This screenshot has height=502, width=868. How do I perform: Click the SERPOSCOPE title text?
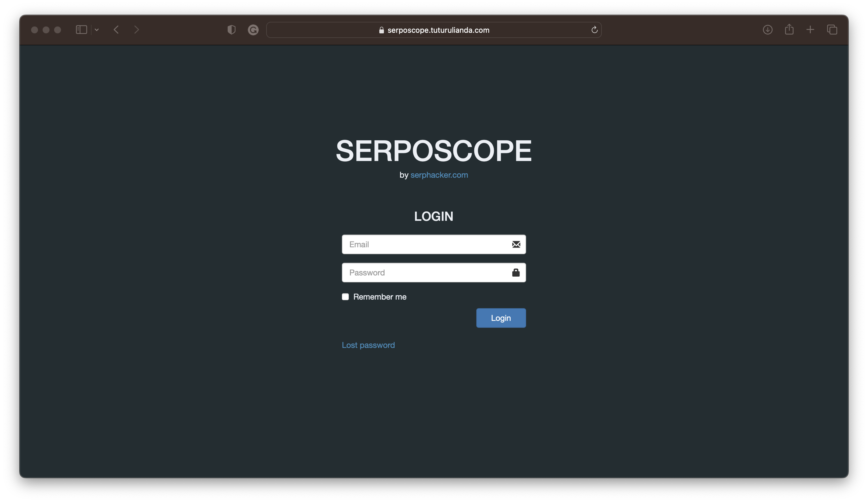click(x=434, y=150)
